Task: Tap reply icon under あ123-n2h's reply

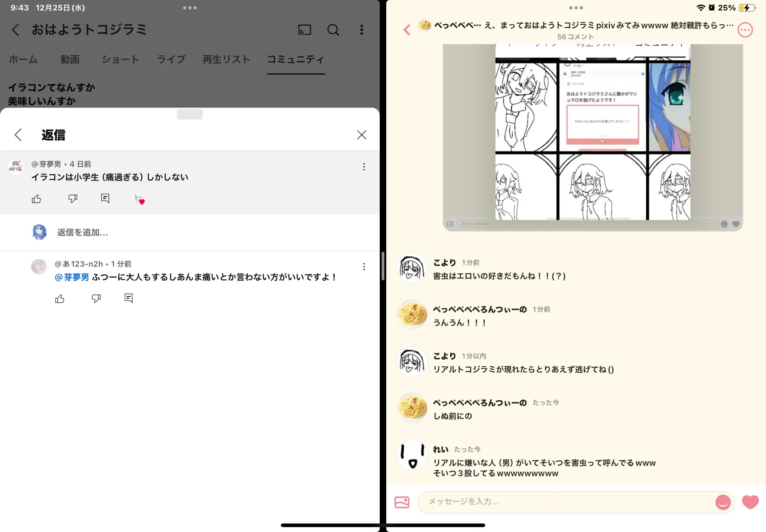Action: click(128, 298)
